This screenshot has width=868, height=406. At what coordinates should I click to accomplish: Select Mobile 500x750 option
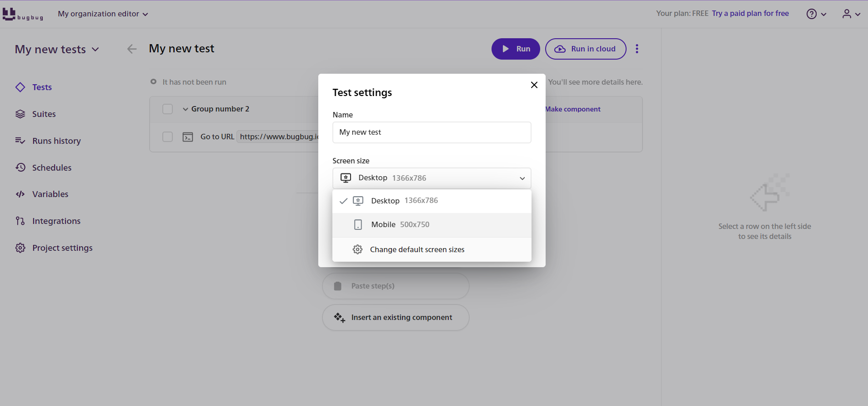431,225
